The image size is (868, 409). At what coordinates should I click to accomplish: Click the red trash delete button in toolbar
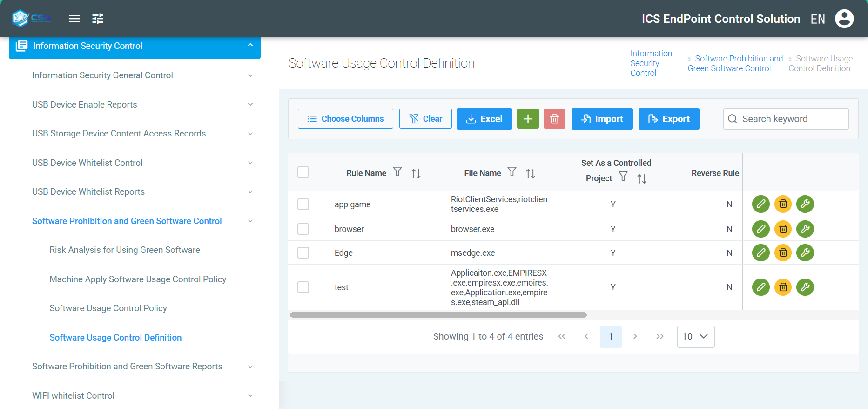(x=554, y=119)
